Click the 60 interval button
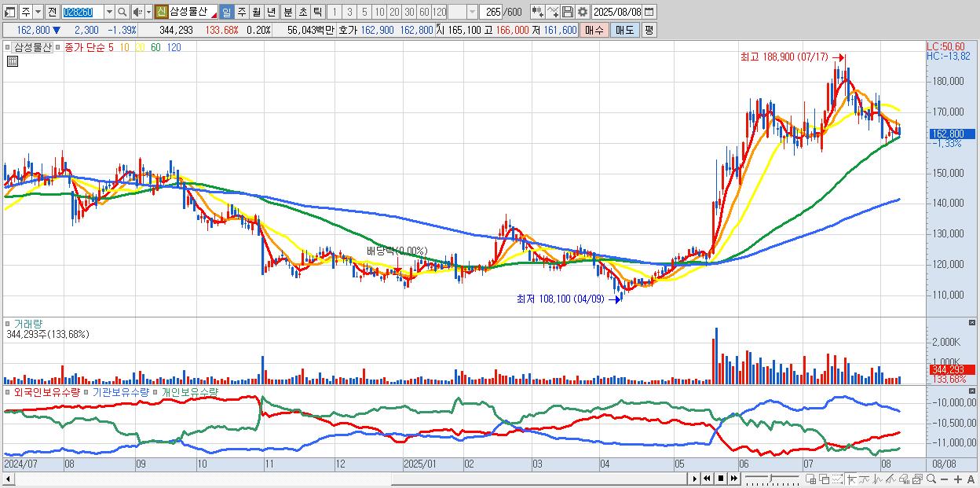This screenshot has height=488, width=980. point(424,12)
